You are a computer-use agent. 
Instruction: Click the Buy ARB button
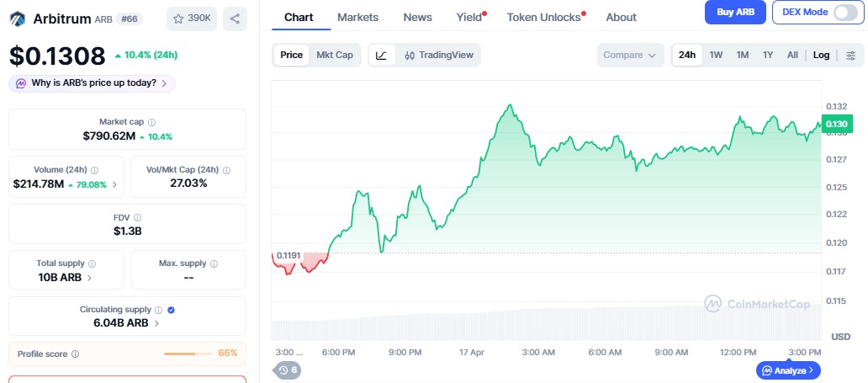[x=735, y=12]
